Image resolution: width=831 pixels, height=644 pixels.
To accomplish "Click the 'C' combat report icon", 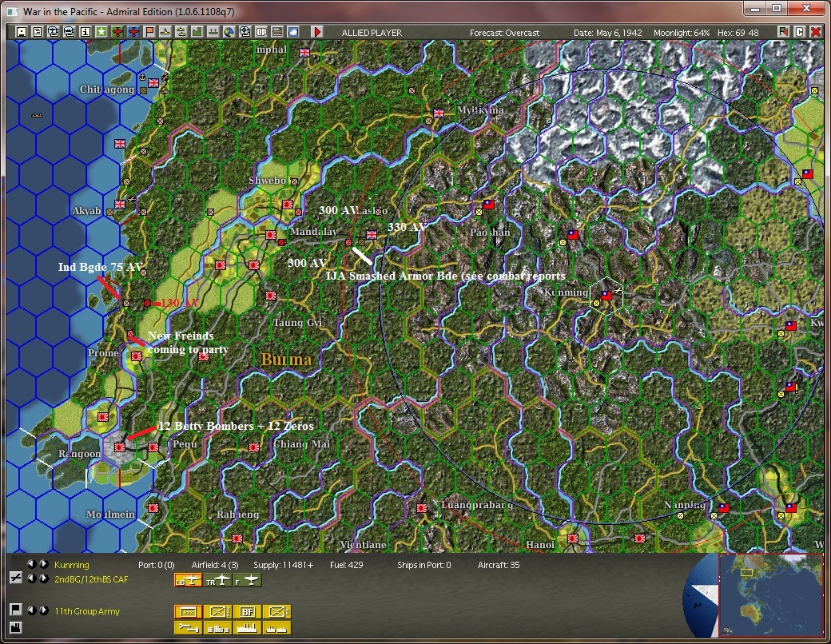I will tap(800, 32).
